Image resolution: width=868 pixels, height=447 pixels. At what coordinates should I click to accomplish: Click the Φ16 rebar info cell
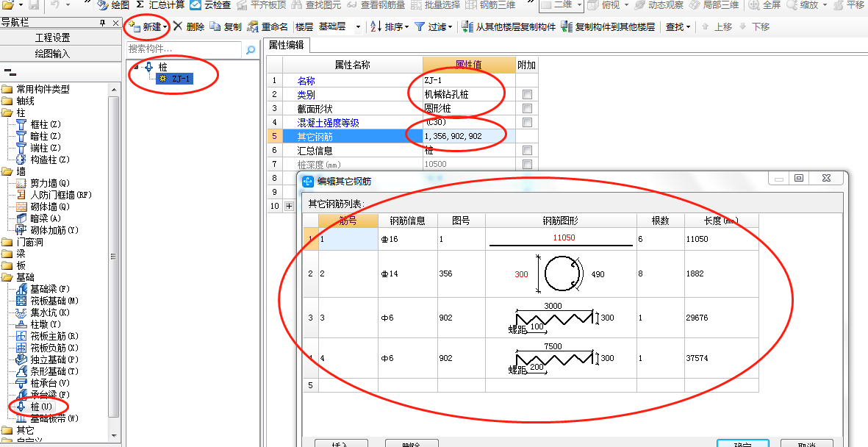click(x=408, y=239)
